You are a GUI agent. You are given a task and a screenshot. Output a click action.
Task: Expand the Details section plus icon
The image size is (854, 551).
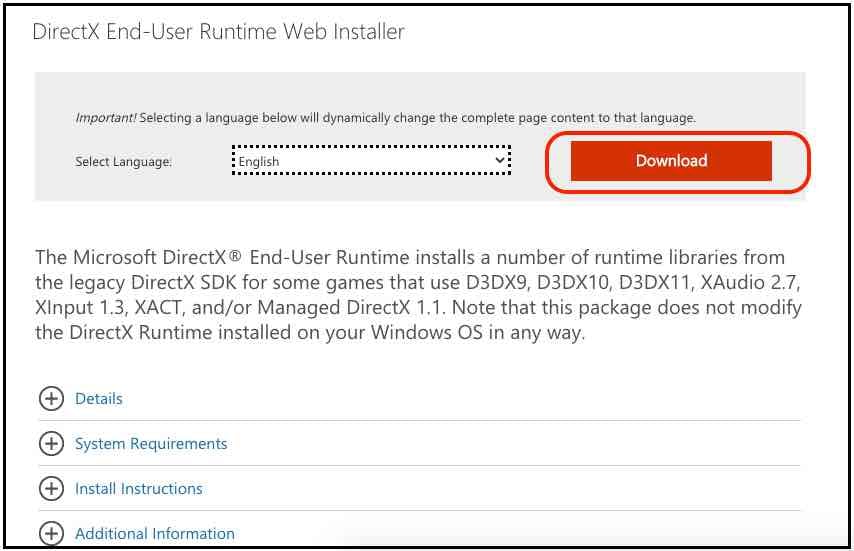[x=51, y=399]
